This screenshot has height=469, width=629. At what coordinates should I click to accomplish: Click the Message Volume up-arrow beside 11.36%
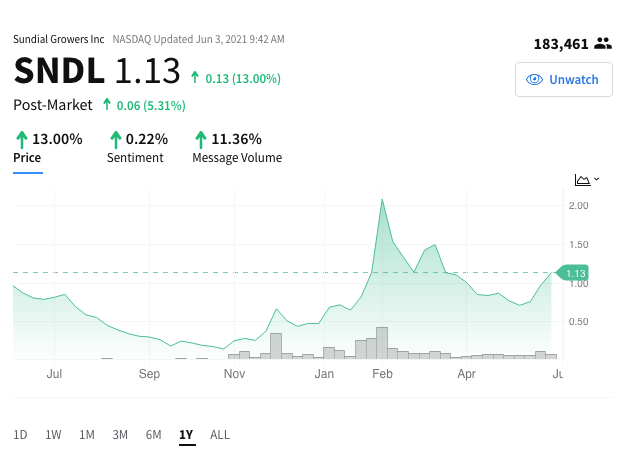pyautogui.click(x=201, y=140)
